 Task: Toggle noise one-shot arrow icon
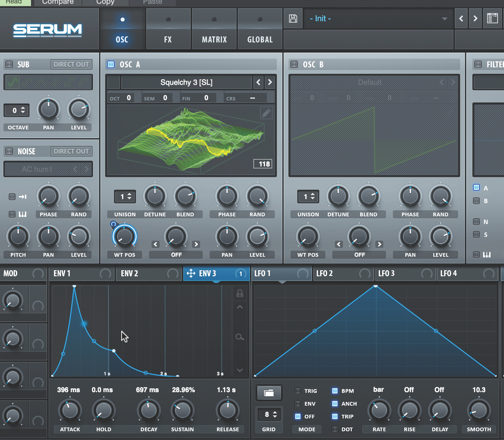[x=23, y=197]
